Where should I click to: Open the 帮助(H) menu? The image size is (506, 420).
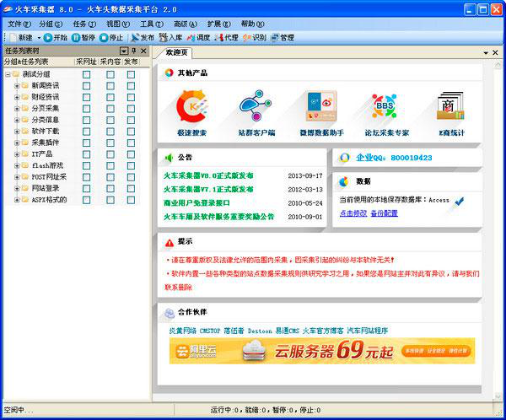[252, 24]
